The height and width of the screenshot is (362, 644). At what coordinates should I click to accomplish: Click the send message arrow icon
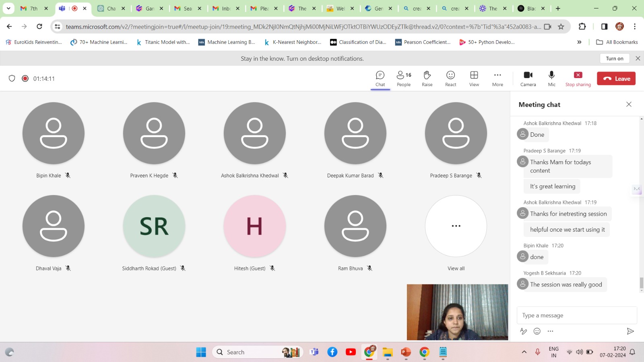click(630, 331)
